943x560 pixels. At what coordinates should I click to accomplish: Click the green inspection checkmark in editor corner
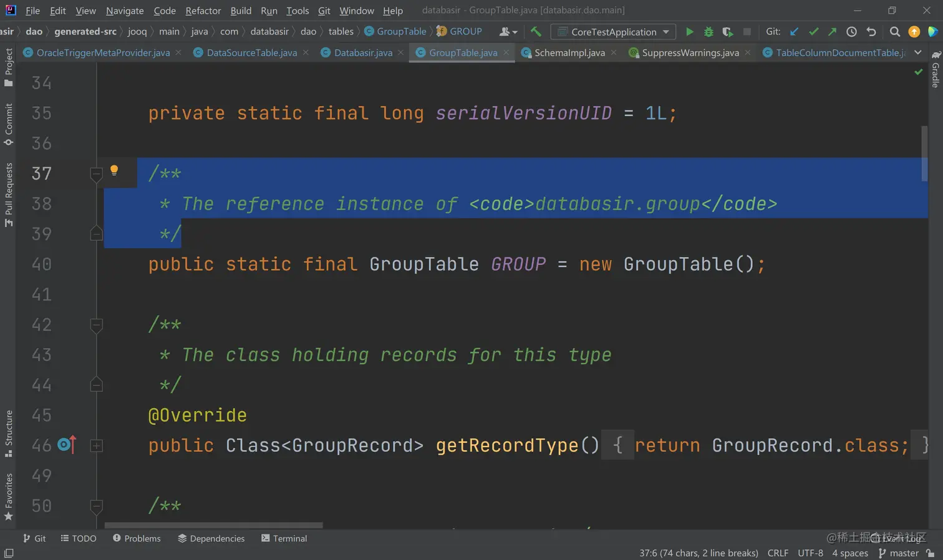[x=918, y=72]
